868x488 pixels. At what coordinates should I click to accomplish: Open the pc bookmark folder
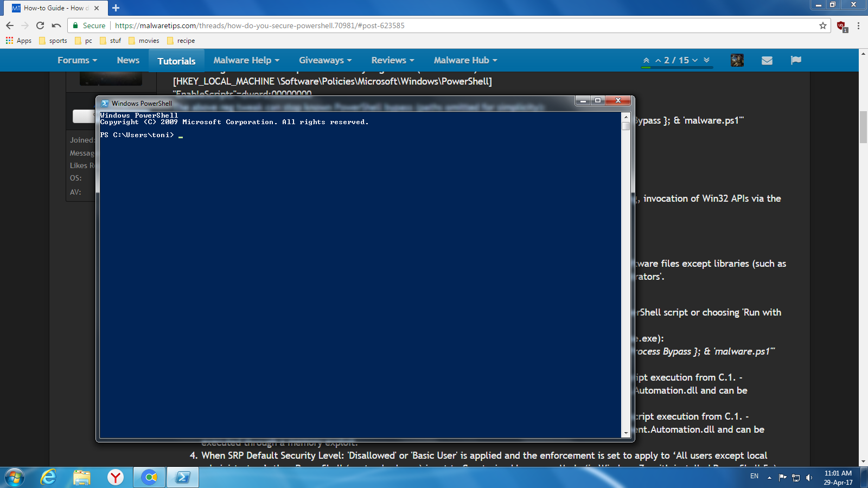84,41
